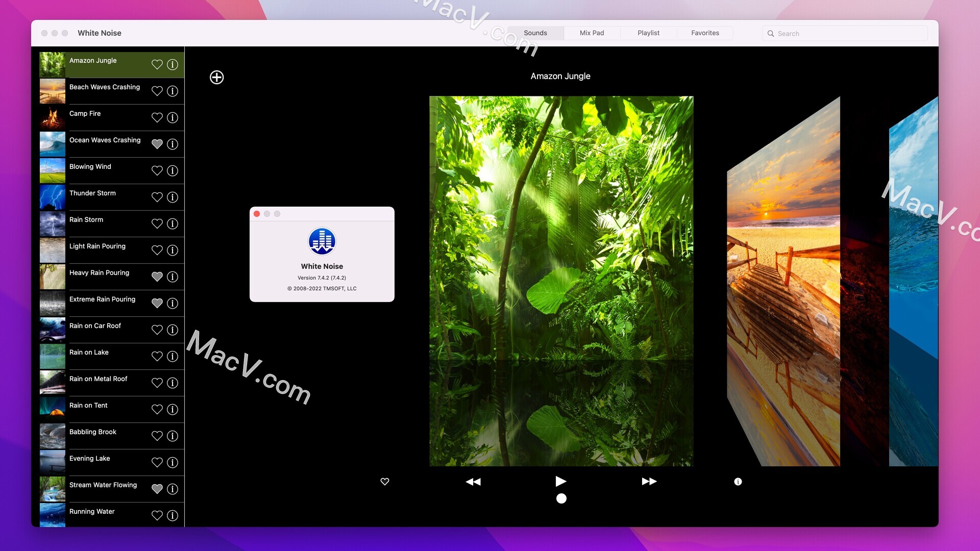
Task: Show info for Stream Water Flowing
Action: 173,489
